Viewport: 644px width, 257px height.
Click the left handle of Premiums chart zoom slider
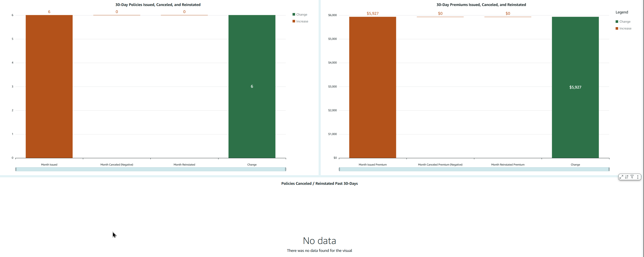click(339, 169)
